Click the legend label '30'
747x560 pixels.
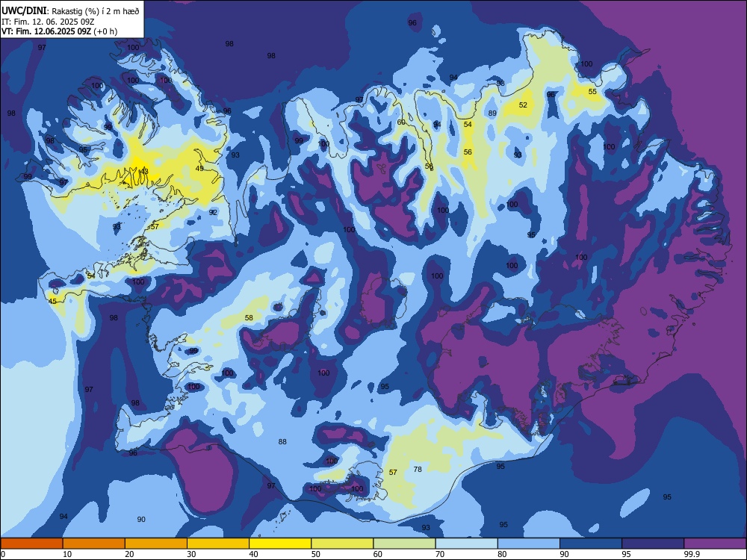click(x=191, y=554)
